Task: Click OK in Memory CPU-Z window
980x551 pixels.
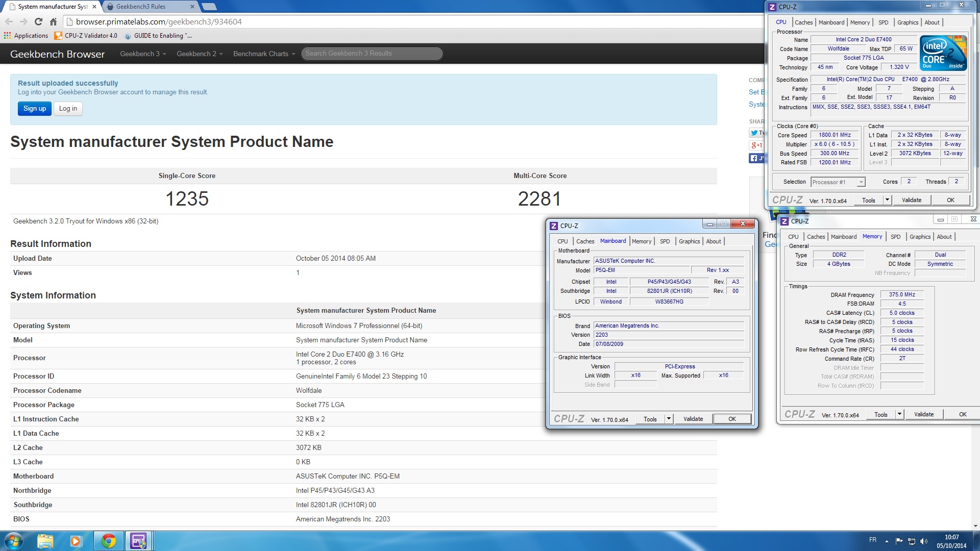Action: tap(962, 414)
